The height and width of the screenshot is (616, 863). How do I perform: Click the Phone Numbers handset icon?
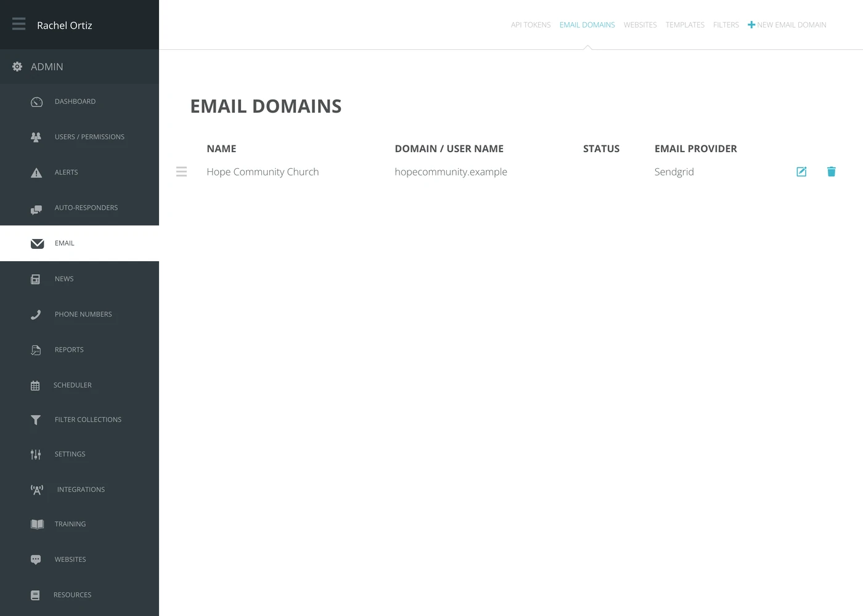[x=36, y=314]
